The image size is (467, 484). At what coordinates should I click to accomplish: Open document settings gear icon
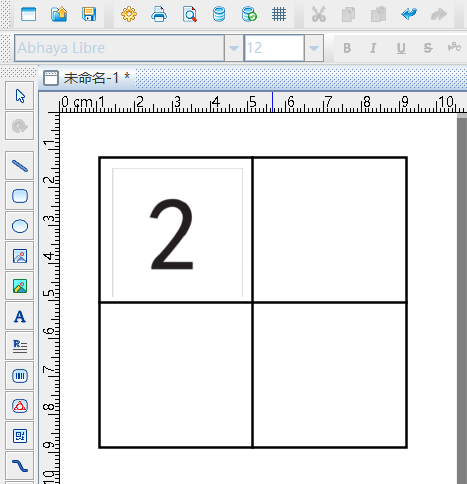tap(129, 14)
